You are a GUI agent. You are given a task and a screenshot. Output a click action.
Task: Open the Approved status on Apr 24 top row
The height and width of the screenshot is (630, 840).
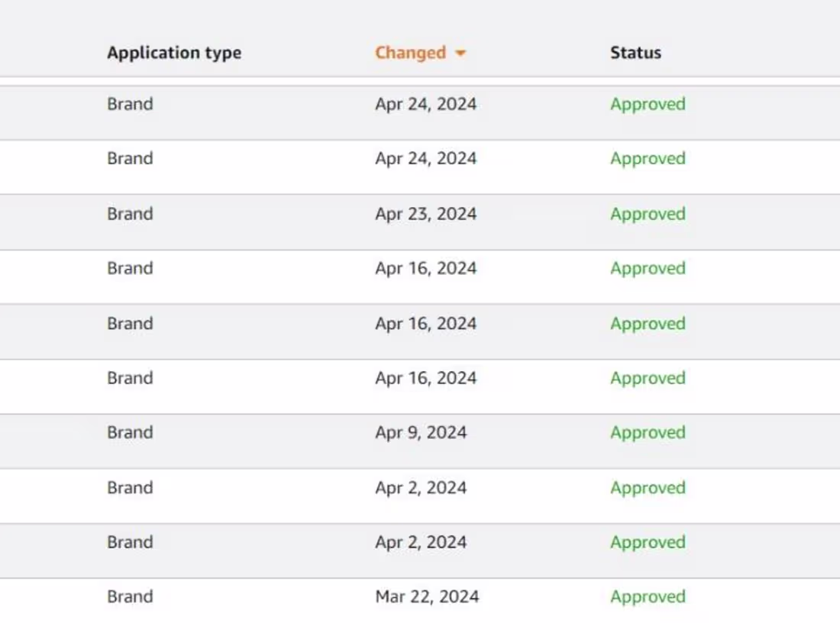(x=648, y=104)
